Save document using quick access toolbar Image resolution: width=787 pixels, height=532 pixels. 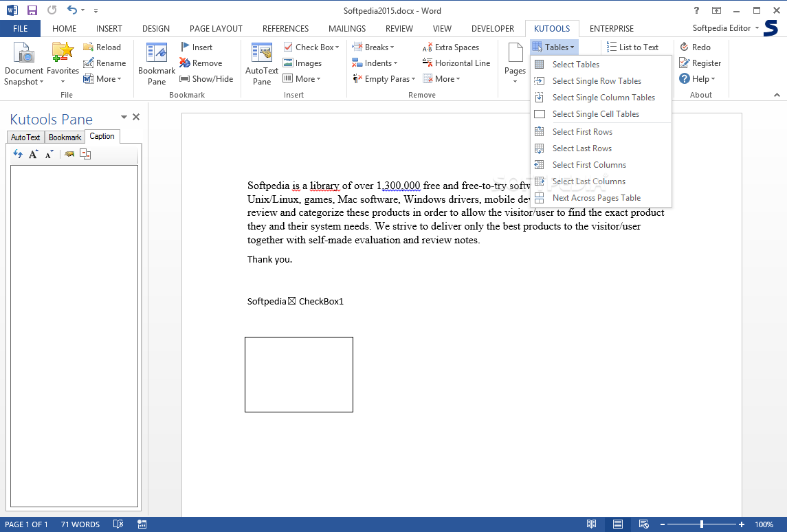[x=32, y=10]
